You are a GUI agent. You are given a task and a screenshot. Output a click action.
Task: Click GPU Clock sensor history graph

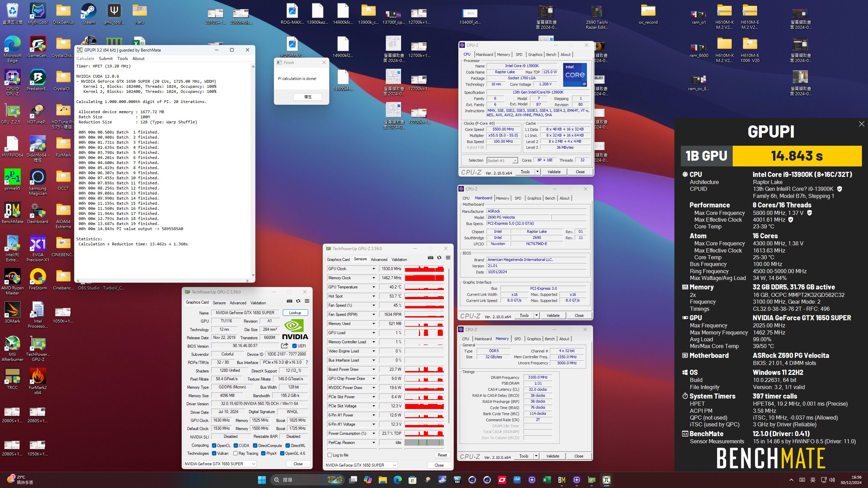coord(424,269)
